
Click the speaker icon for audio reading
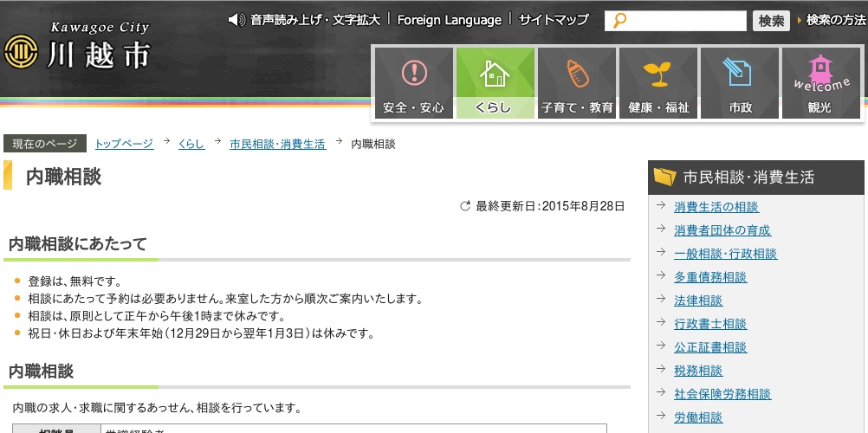[x=236, y=20]
